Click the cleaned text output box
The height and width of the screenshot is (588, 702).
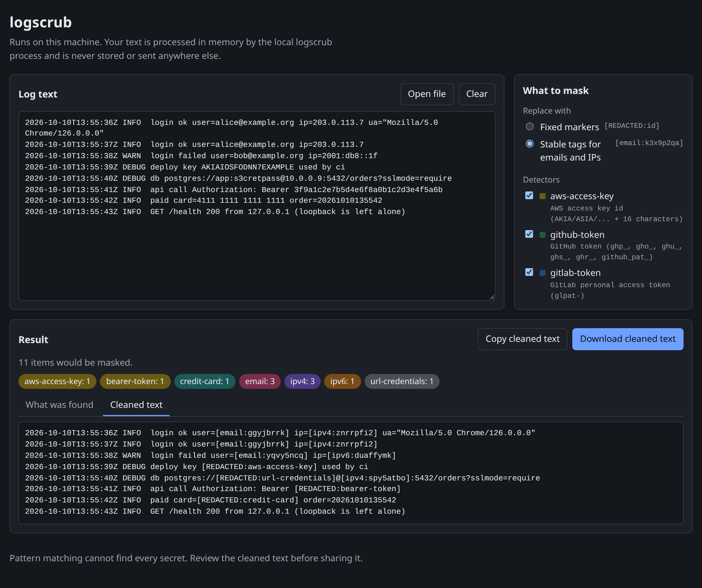coord(351,473)
